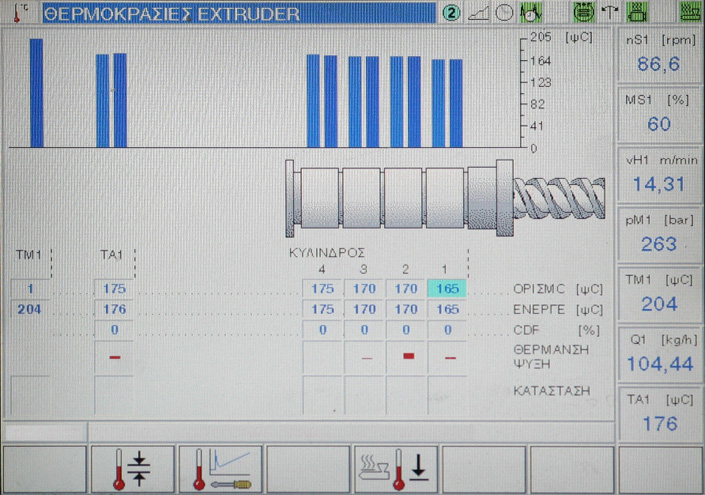Open the pM1 bar pressure panel showing 263
705x495 pixels.
659,233
